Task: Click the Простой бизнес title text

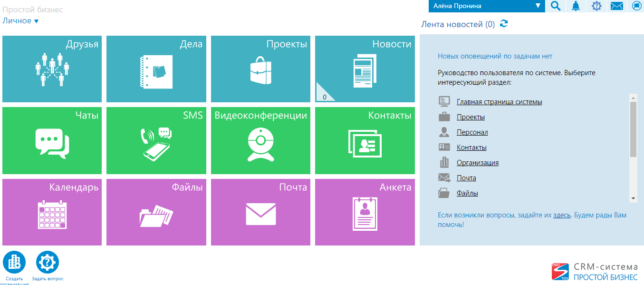Action: click(x=33, y=10)
